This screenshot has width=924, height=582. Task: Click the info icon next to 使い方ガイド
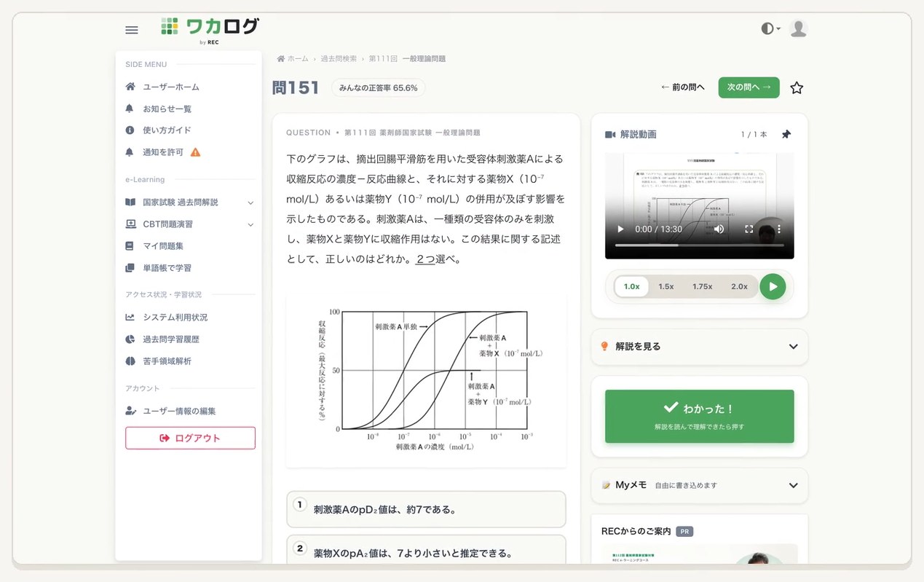(130, 130)
